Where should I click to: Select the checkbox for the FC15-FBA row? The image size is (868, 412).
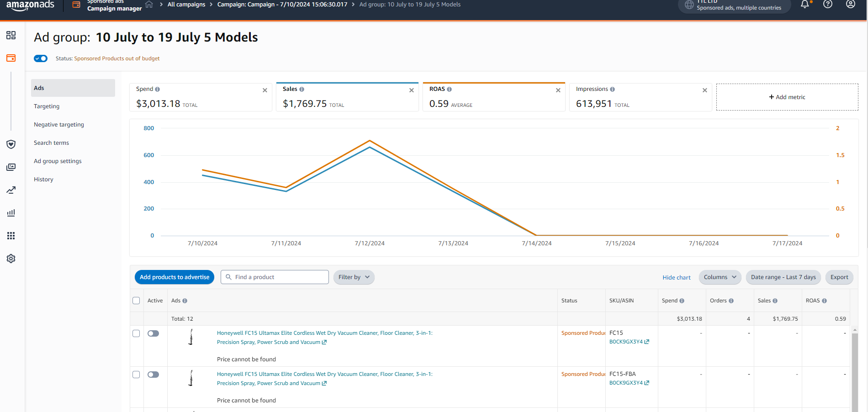pyautogui.click(x=136, y=375)
